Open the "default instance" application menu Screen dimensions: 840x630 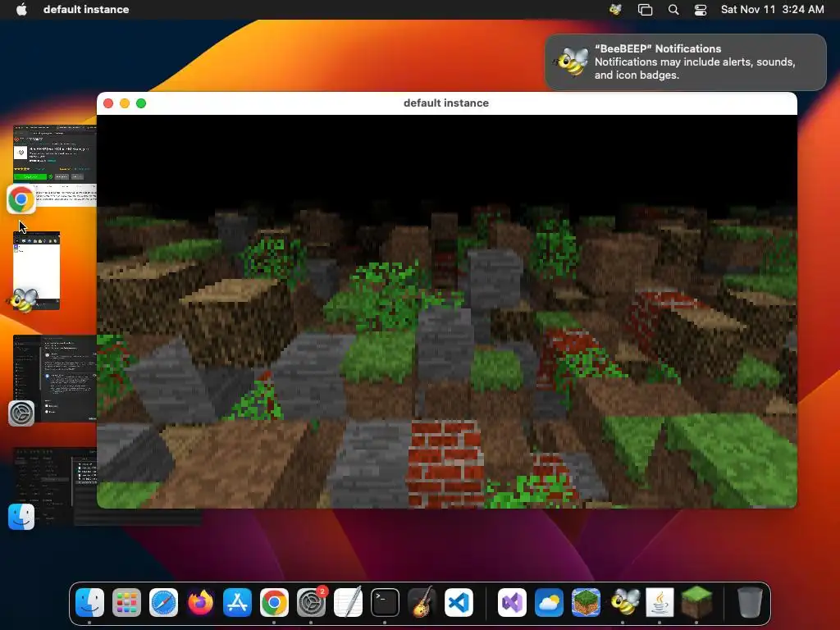click(86, 9)
